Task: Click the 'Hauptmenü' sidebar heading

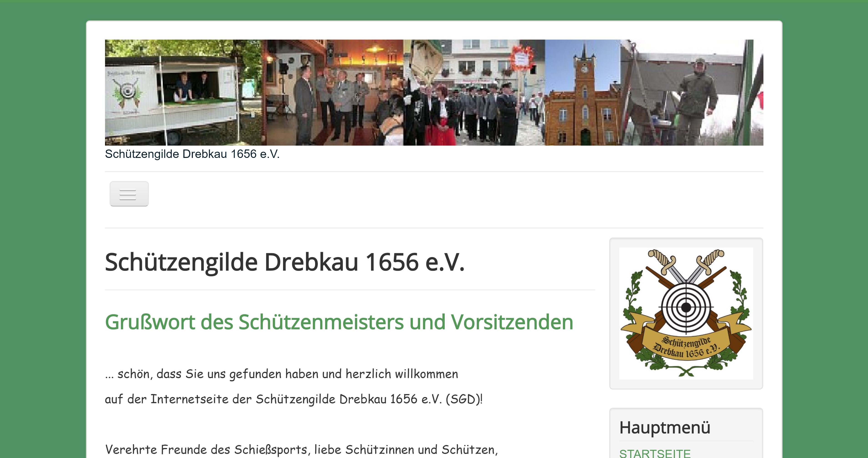Action: pyautogui.click(x=665, y=428)
